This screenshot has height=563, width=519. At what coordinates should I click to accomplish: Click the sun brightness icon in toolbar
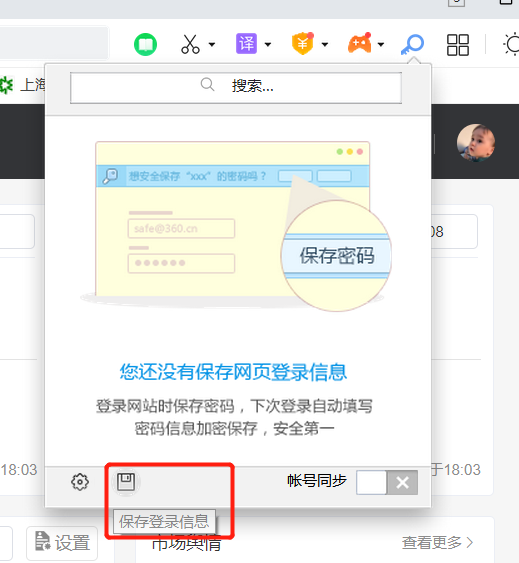pos(511,45)
